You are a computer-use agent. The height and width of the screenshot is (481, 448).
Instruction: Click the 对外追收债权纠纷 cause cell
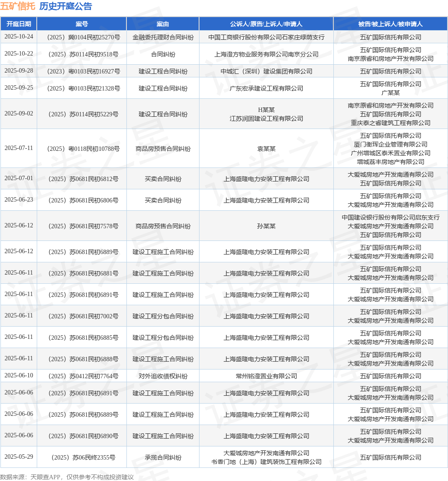[163, 376]
